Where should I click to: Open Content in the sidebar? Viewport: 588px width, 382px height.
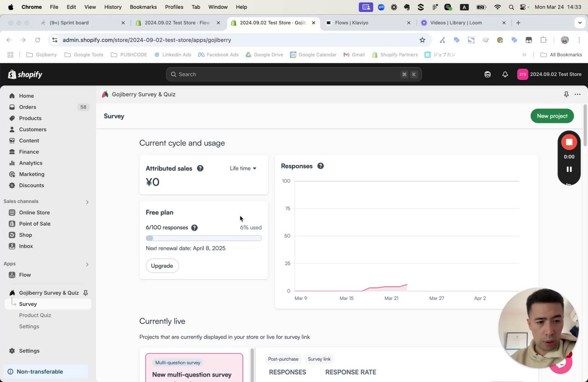[29, 140]
